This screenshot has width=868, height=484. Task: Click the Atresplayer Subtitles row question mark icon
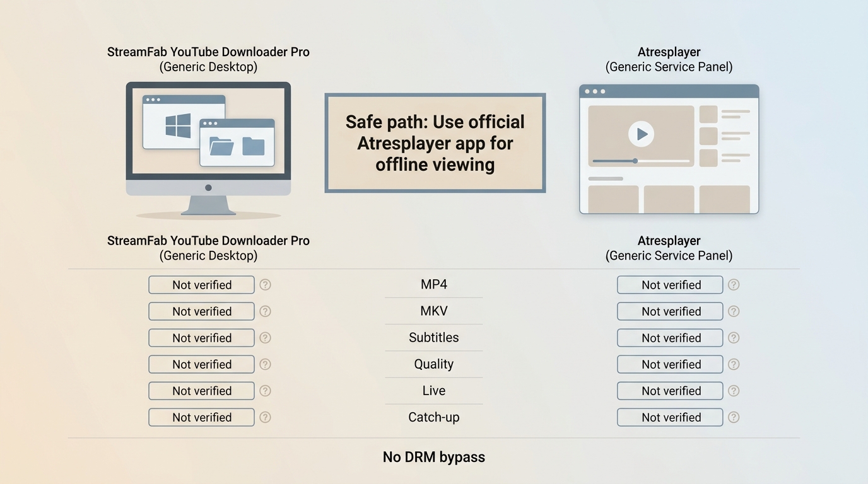click(734, 338)
